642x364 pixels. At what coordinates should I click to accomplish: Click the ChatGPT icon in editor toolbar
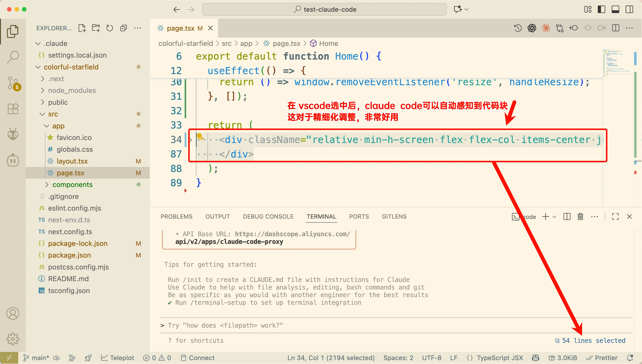532,28
